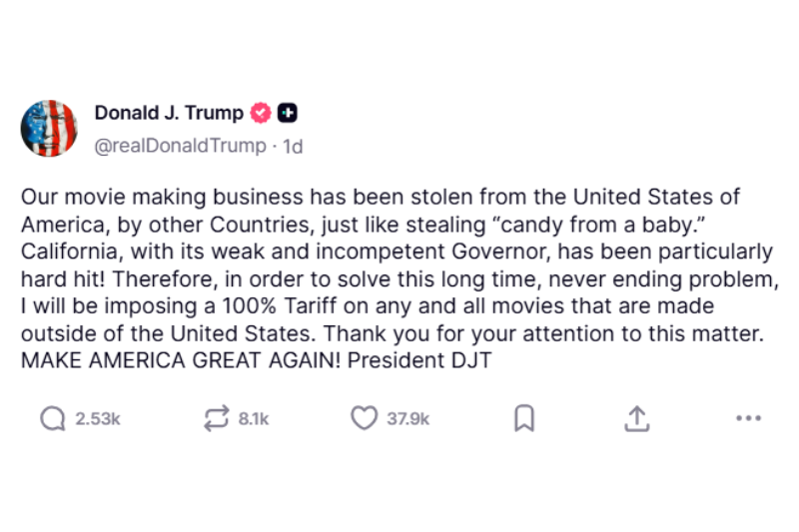
Task: Click the Donald J. Trump display name
Action: (169, 113)
